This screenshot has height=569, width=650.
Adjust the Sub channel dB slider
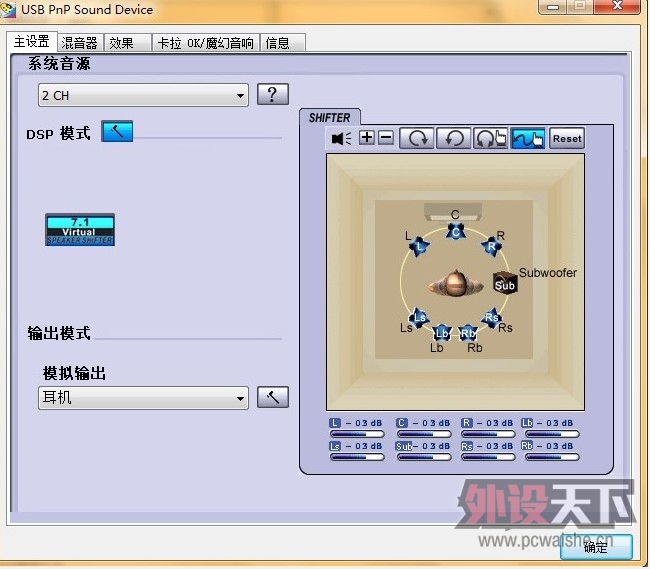point(423,457)
